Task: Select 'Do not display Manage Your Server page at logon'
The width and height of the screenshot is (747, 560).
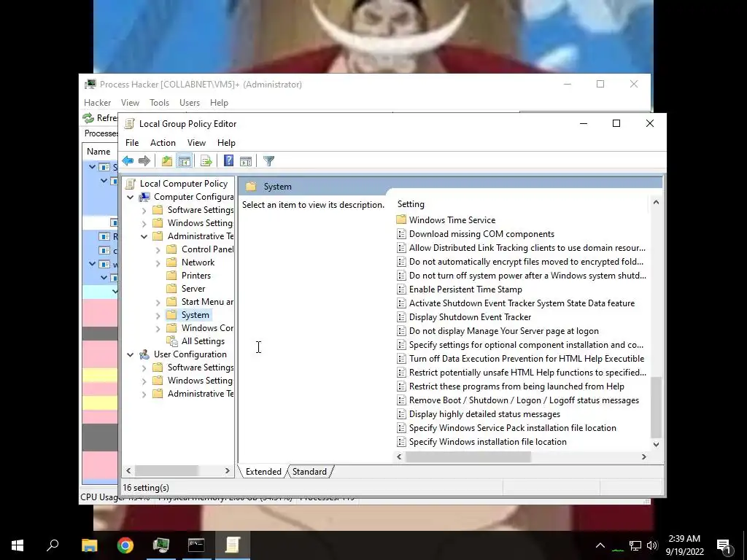Action: click(503, 330)
